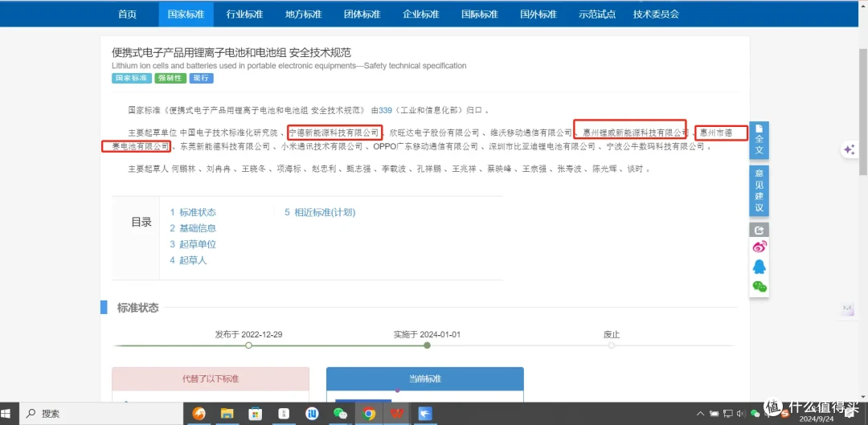Click the 实施于 2024-01-01 timeline marker
Image resolution: width=868 pixels, height=425 pixels.
[x=427, y=345]
